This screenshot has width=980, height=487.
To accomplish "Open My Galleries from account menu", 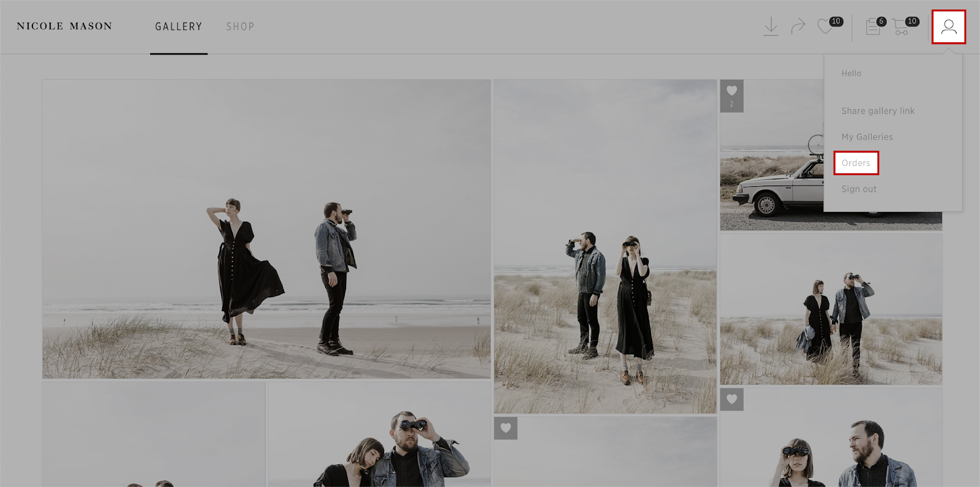I will 867,137.
